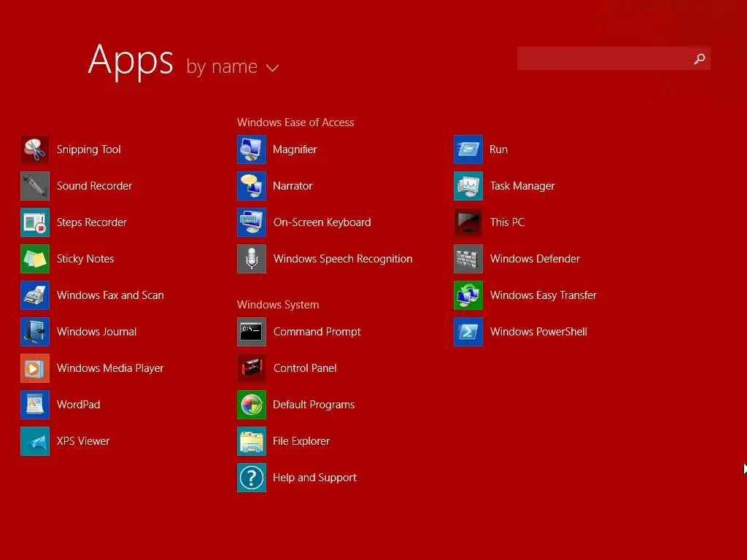This screenshot has height=560, width=747.
Task: Open Default Programs icon
Action: click(252, 405)
